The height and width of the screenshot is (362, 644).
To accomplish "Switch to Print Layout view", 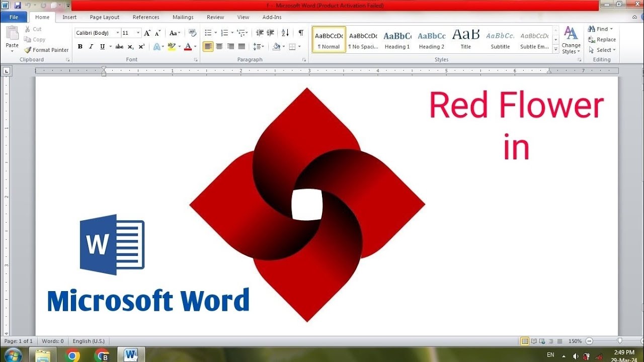I will tap(525, 341).
